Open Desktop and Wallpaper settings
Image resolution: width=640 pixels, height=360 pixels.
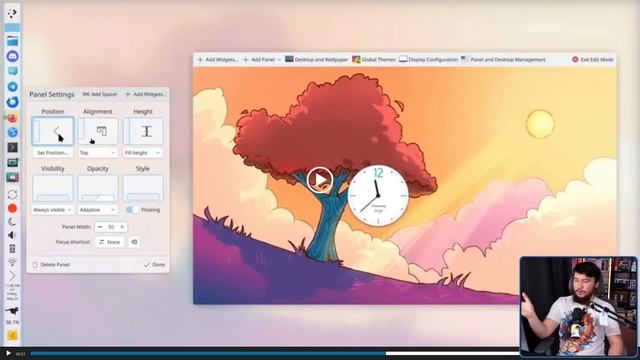coord(317,60)
